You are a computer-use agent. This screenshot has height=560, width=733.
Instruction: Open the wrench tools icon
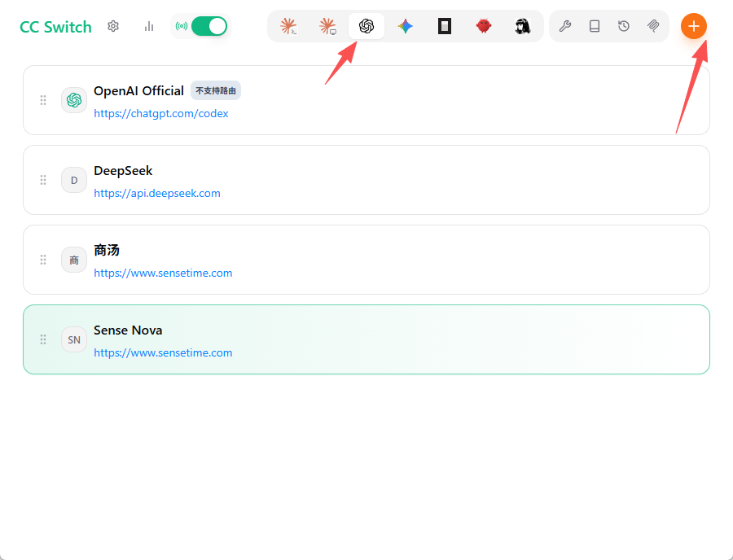tap(565, 26)
